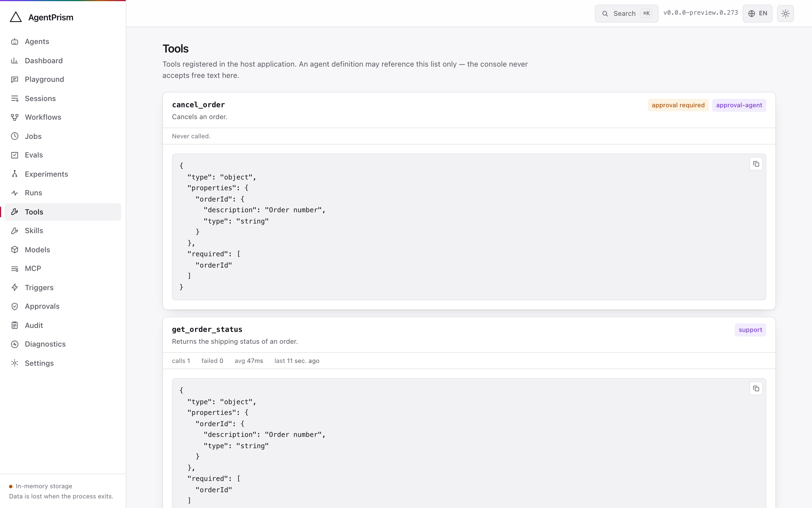
Task: Go to Triggers
Action: click(x=63, y=288)
